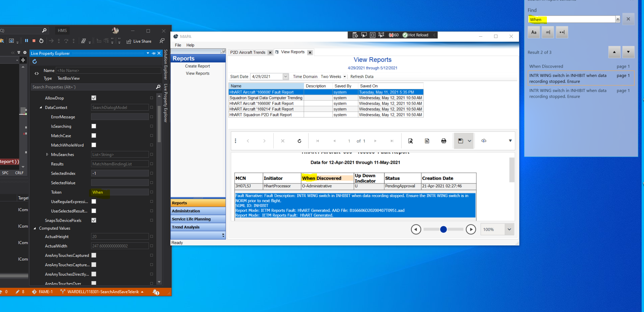Open the File menu in MAPA
The height and width of the screenshot is (312, 644).
pos(178,45)
